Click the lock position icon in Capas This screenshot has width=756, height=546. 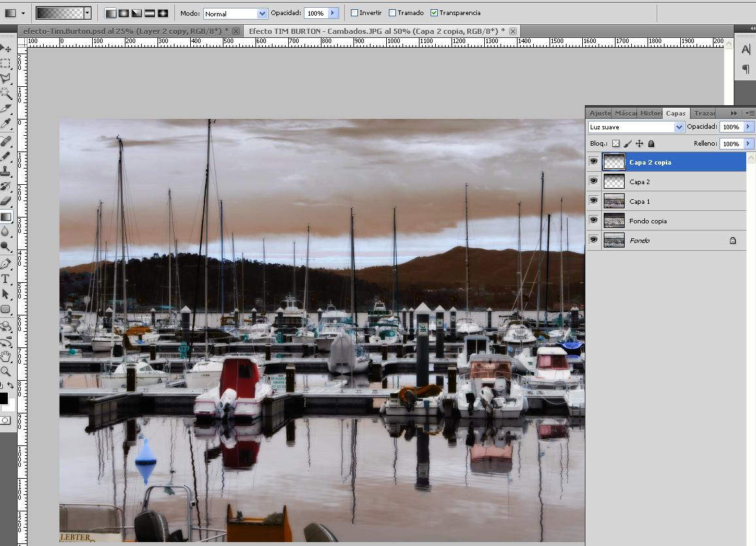[x=639, y=144]
